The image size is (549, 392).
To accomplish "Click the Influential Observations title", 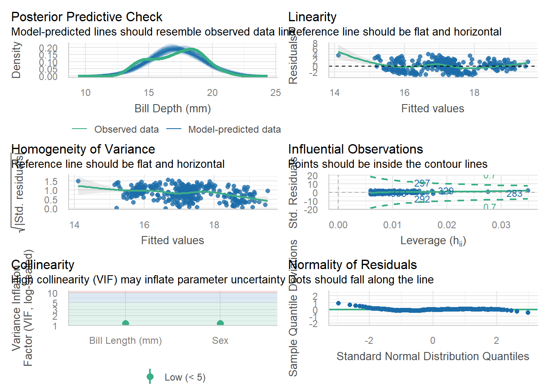I will coord(355,149).
